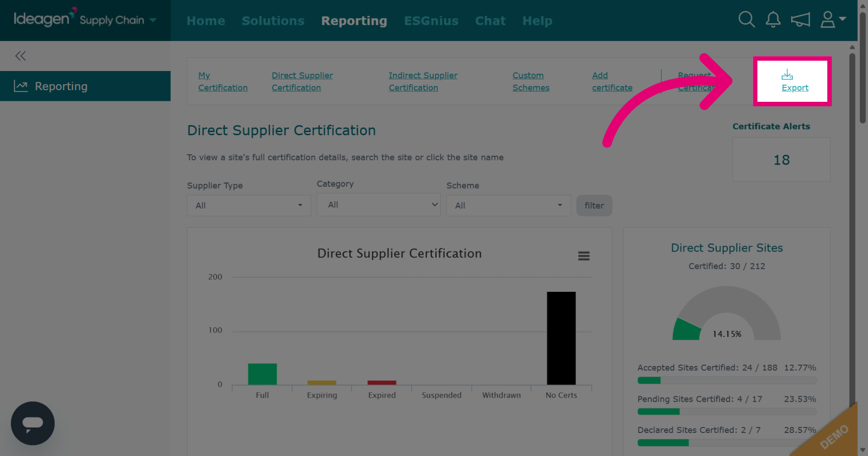Open Category dropdown
Image resolution: width=868 pixels, height=456 pixels.
click(x=378, y=204)
